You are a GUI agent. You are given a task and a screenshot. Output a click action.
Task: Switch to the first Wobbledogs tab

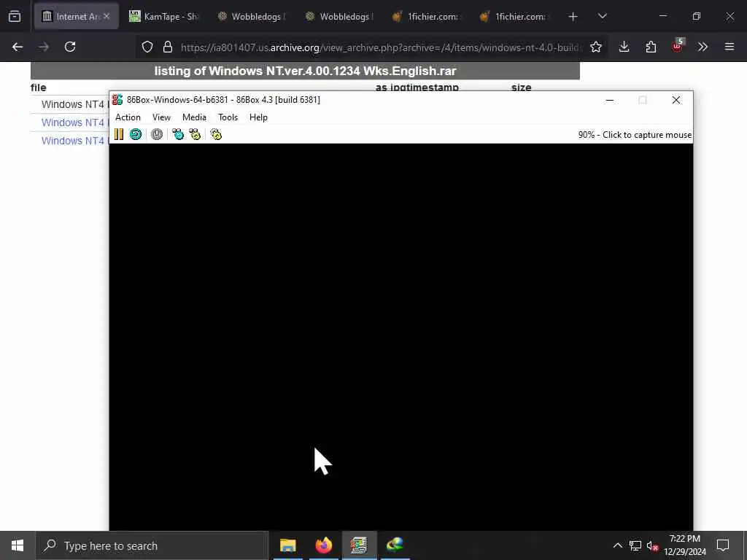pos(252,17)
